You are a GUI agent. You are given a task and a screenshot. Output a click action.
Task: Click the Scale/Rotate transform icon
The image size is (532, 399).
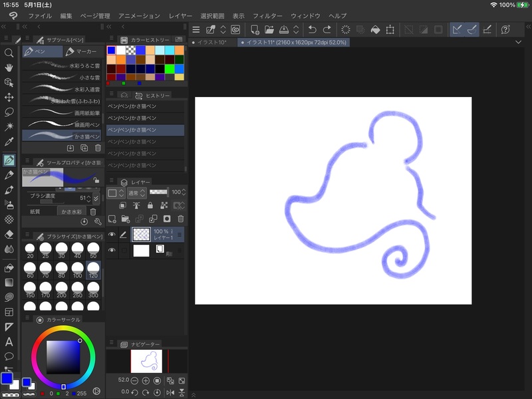(x=390, y=30)
